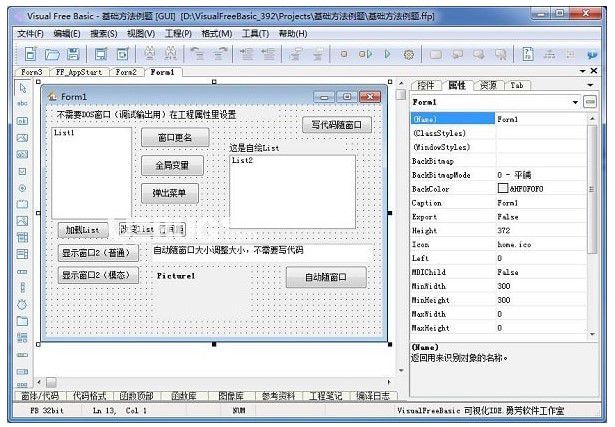Switch to the 编译日志 bottom tab
The height and width of the screenshot is (427, 615).
[373, 396]
